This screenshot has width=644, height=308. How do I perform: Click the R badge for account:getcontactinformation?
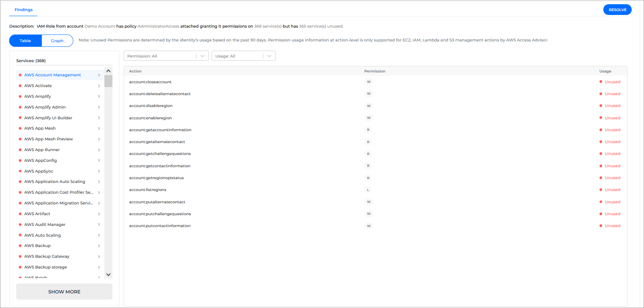coord(368,166)
